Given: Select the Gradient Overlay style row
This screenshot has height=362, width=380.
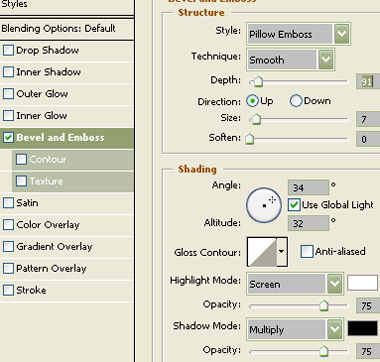Looking at the screenshot, I should coord(67,247).
